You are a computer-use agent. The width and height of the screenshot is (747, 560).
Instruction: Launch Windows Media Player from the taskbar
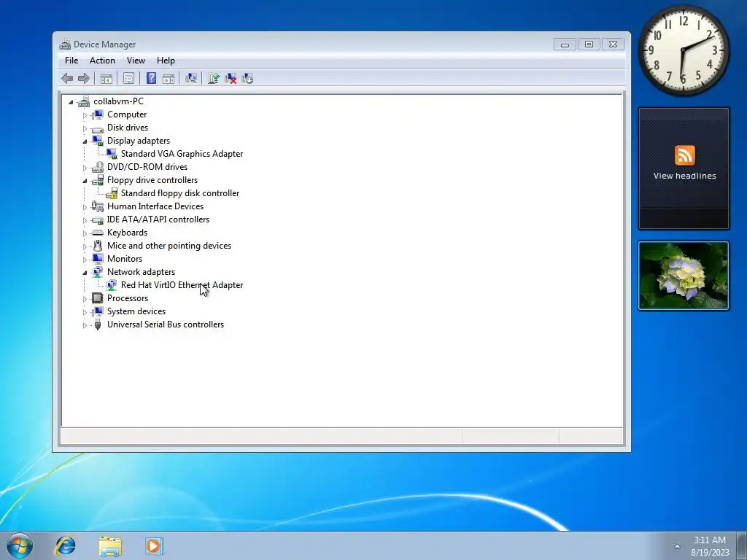tap(155, 545)
